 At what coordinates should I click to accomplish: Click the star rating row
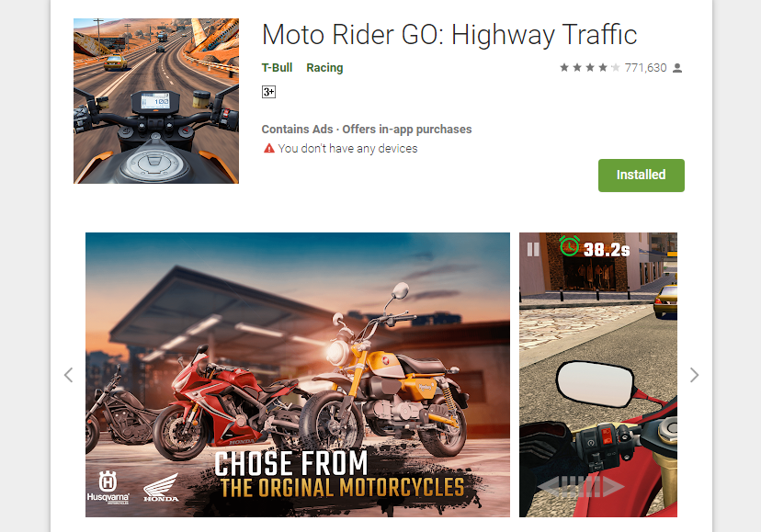tap(590, 67)
